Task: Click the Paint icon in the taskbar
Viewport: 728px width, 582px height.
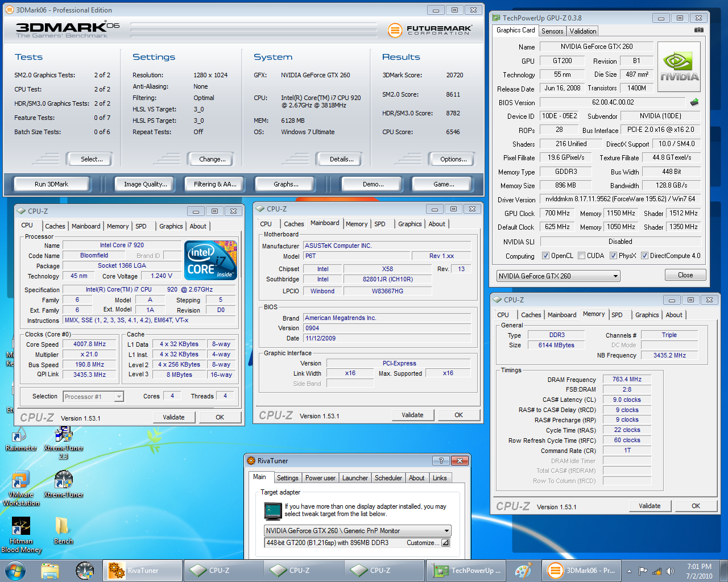Action: coord(523,571)
